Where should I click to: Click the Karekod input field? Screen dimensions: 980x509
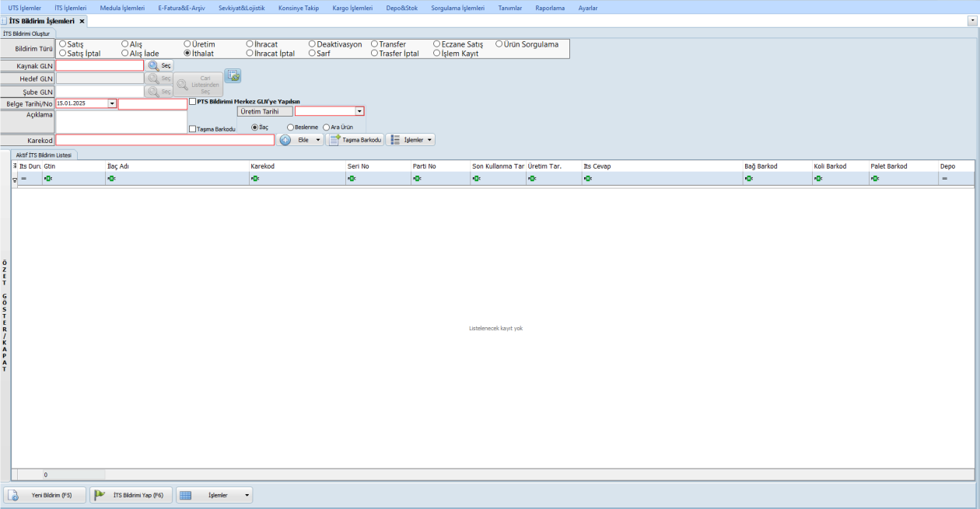click(165, 140)
